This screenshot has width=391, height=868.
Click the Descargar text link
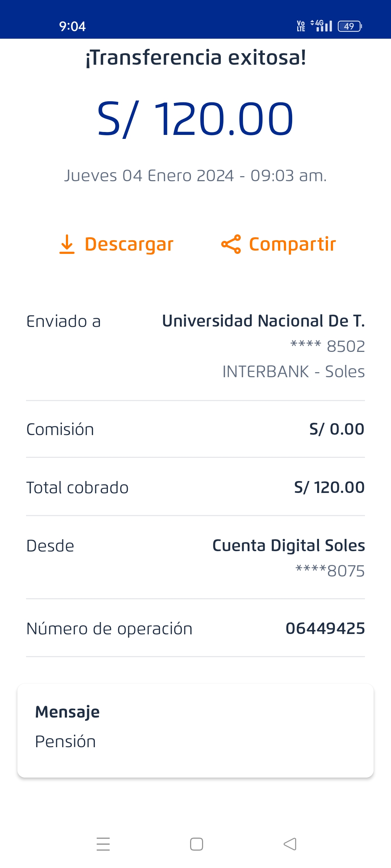129,244
